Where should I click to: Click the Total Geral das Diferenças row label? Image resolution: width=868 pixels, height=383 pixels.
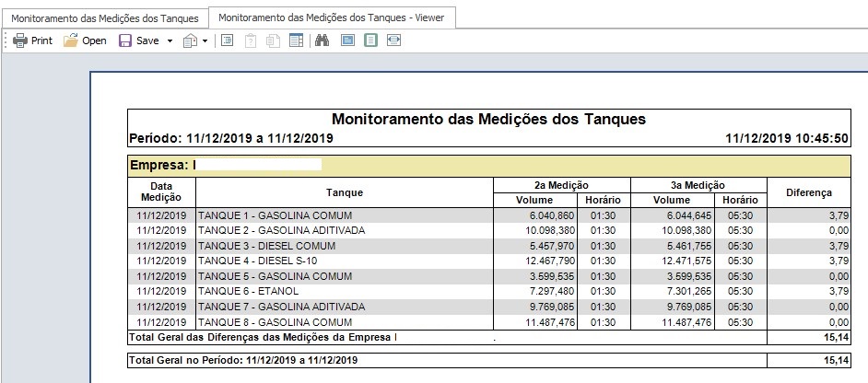tap(263, 337)
